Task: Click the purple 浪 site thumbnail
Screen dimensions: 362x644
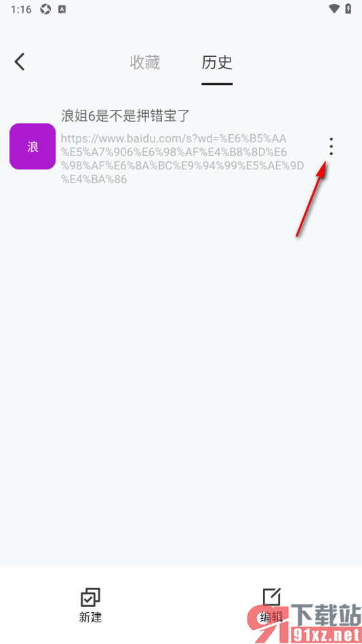Action: tap(33, 146)
